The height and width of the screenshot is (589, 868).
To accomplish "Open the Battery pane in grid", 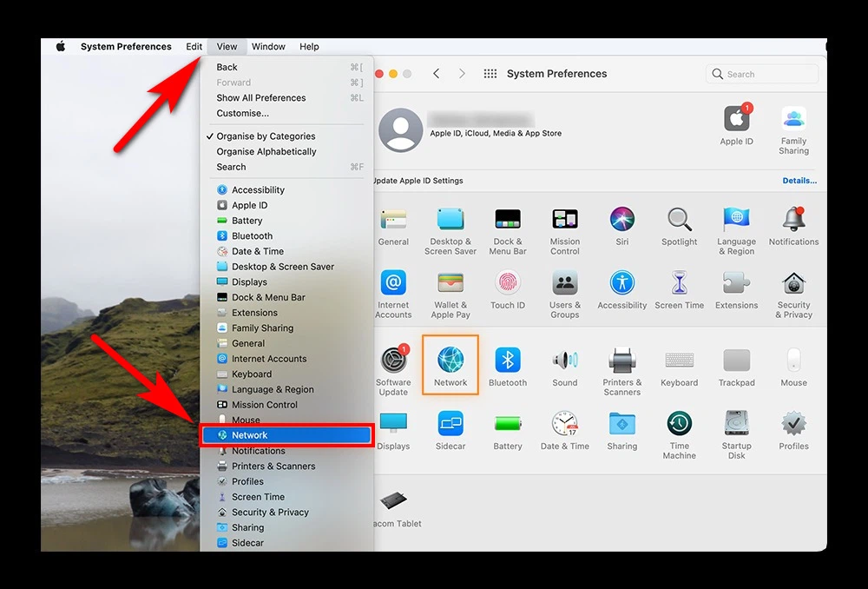I will click(x=507, y=424).
